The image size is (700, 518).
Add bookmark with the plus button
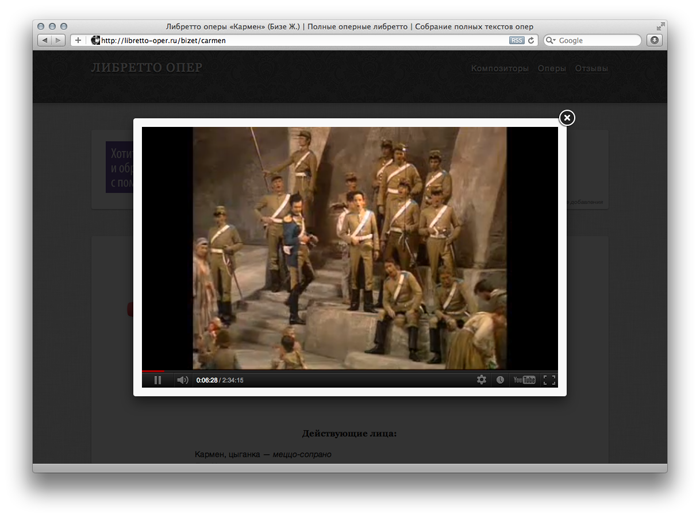(x=77, y=40)
